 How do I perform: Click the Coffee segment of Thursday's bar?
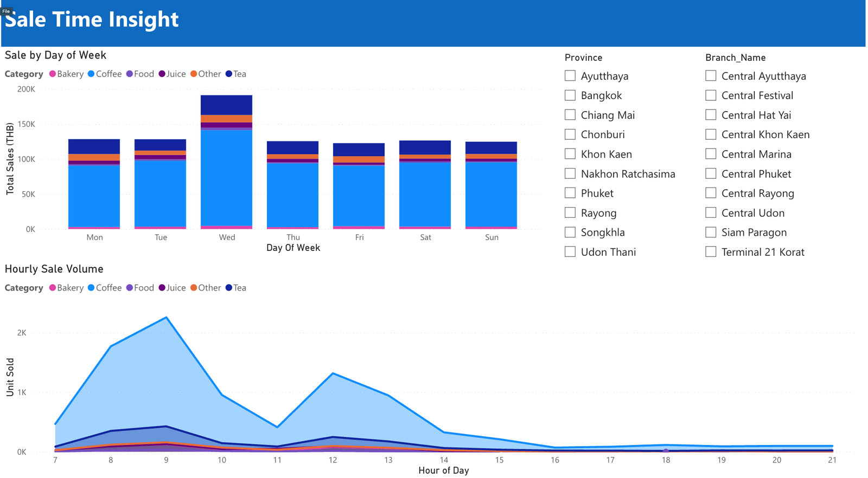(x=292, y=195)
